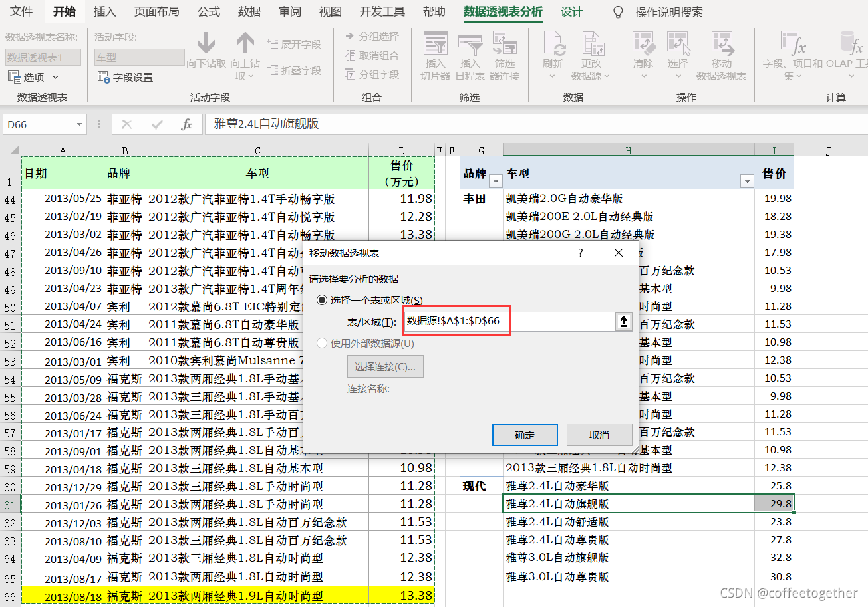Select column H header
The image size is (868, 607).
(x=628, y=151)
